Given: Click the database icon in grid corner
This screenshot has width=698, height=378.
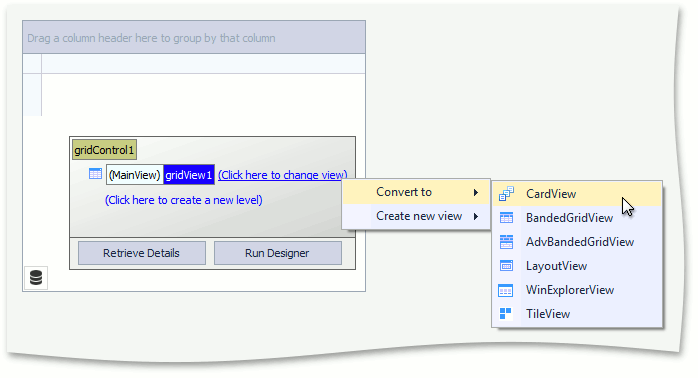Looking at the screenshot, I should point(36,277).
